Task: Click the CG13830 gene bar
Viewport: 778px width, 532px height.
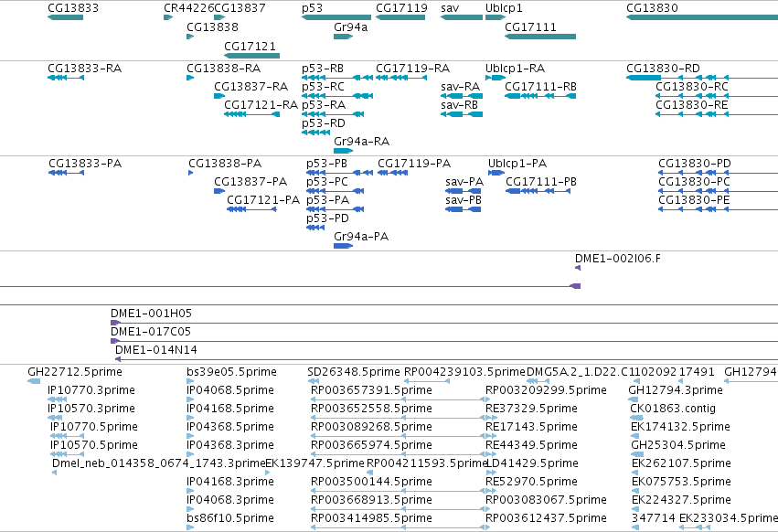Action: 702,17
